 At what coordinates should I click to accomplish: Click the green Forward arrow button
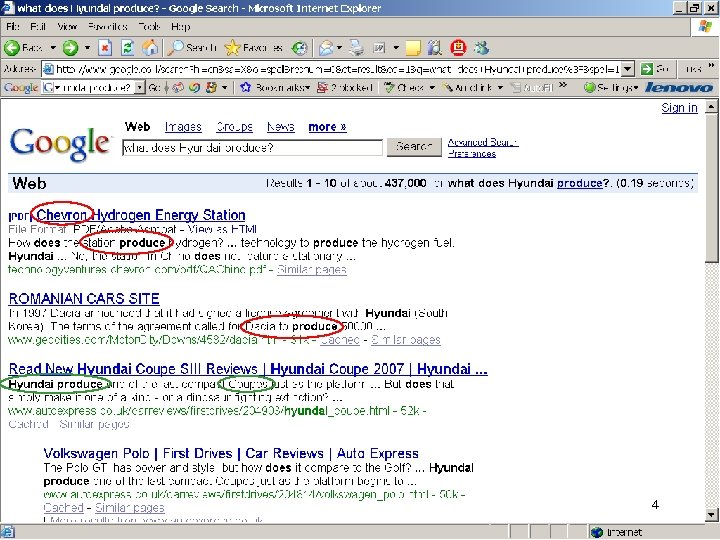tap(70, 48)
